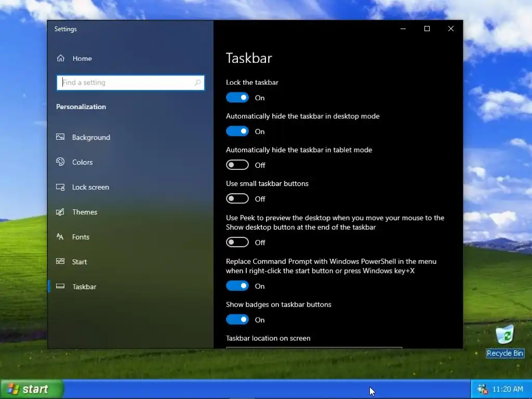Click the Personalization heading
The height and width of the screenshot is (399, 532).
(x=81, y=107)
